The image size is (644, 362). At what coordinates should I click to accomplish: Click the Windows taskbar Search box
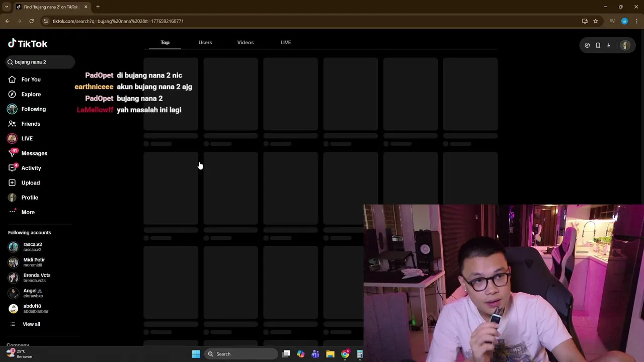pos(242,354)
